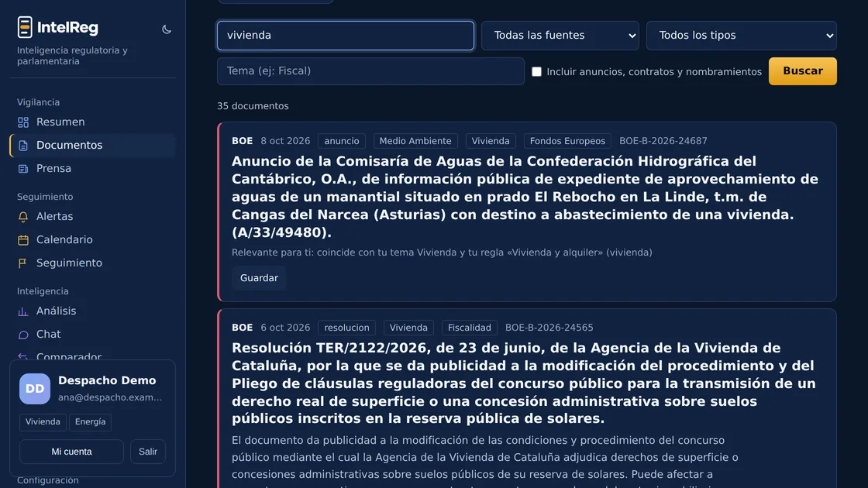868x488 pixels.
Task: Open the Documentos section
Action: pyautogui.click(x=92, y=145)
